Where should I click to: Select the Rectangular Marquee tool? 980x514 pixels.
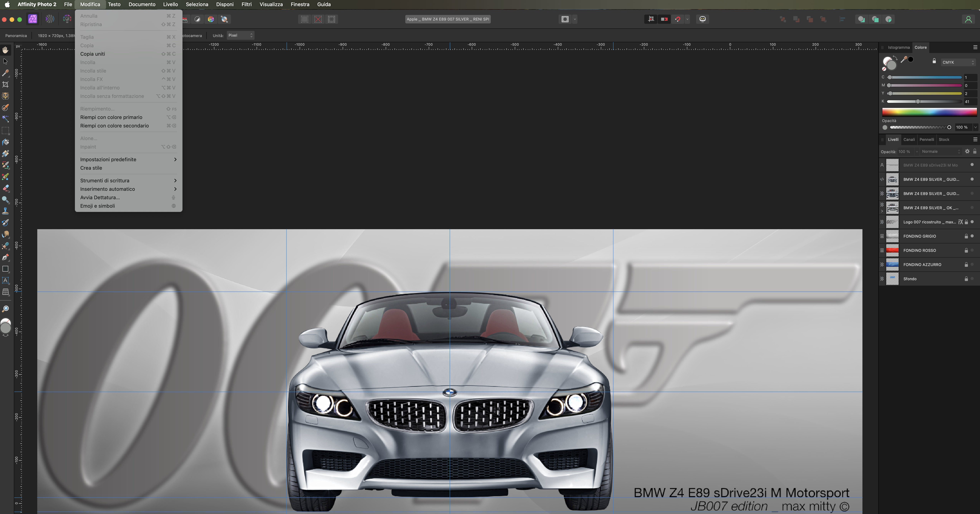(x=5, y=130)
